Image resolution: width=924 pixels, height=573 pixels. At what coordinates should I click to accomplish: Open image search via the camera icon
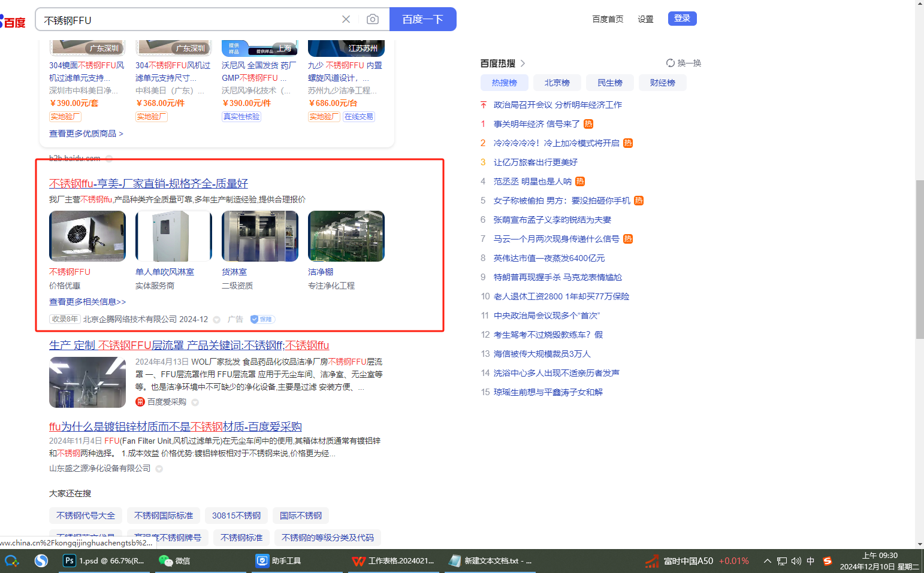373,19
